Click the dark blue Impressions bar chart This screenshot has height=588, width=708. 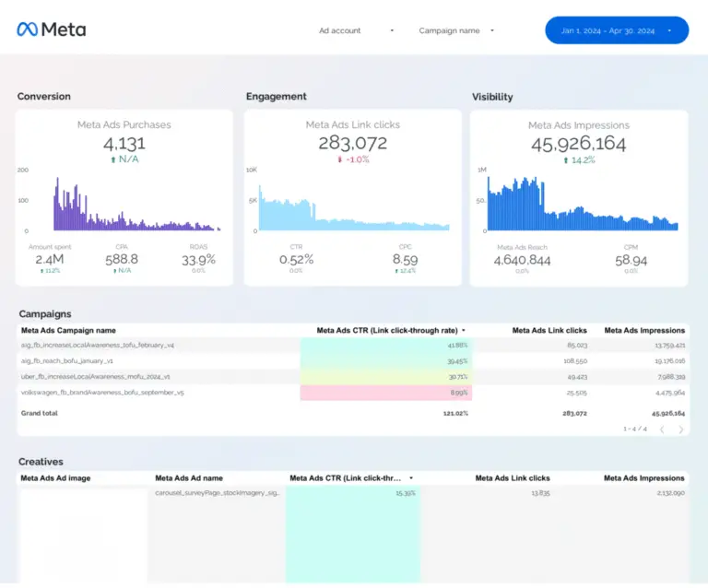(583, 204)
